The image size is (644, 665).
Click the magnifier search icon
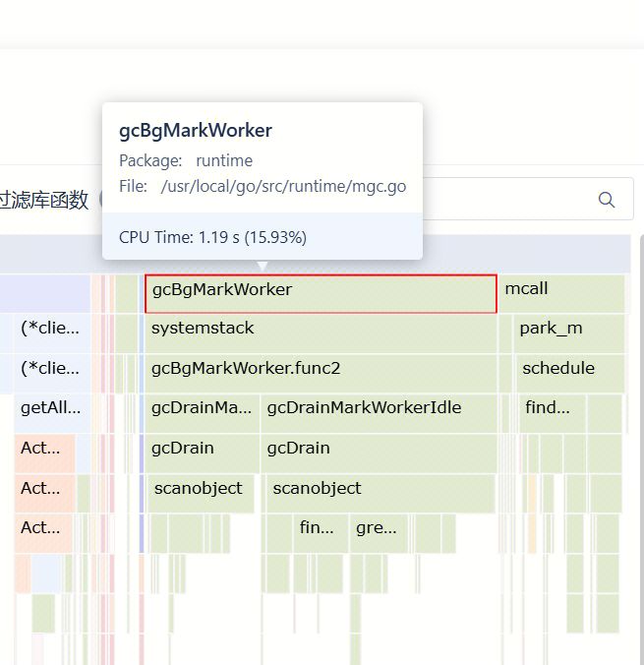coord(607,200)
